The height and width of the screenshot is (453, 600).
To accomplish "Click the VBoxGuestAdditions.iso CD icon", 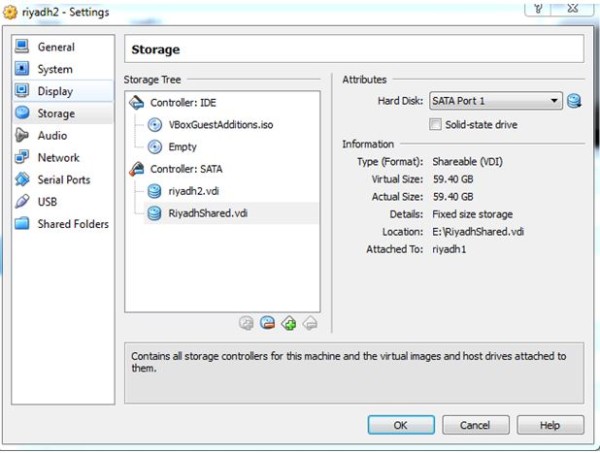I will click(155, 125).
